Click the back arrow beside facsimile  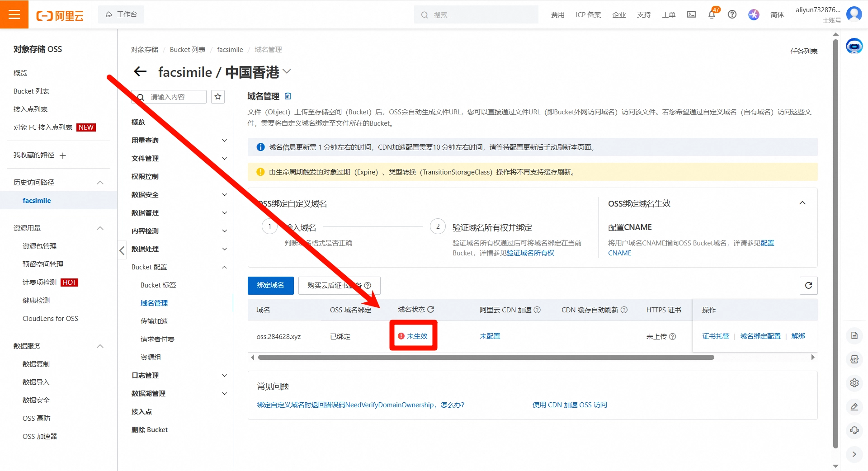click(141, 71)
